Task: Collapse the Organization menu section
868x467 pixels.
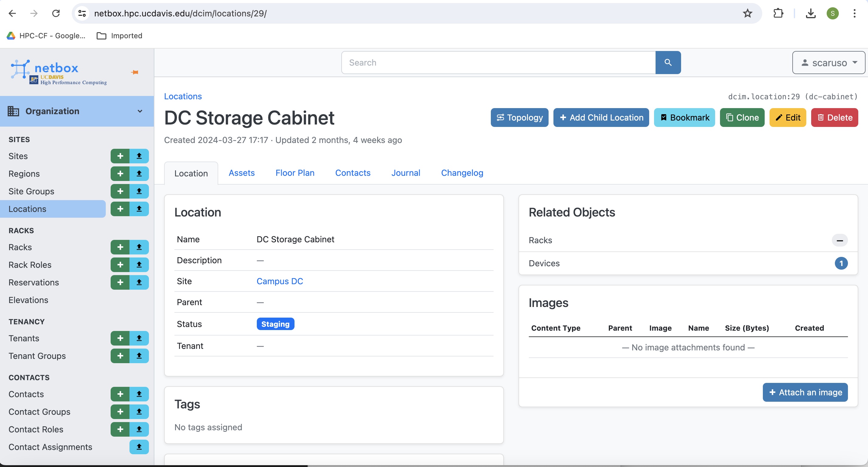Action: click(77, 111)
